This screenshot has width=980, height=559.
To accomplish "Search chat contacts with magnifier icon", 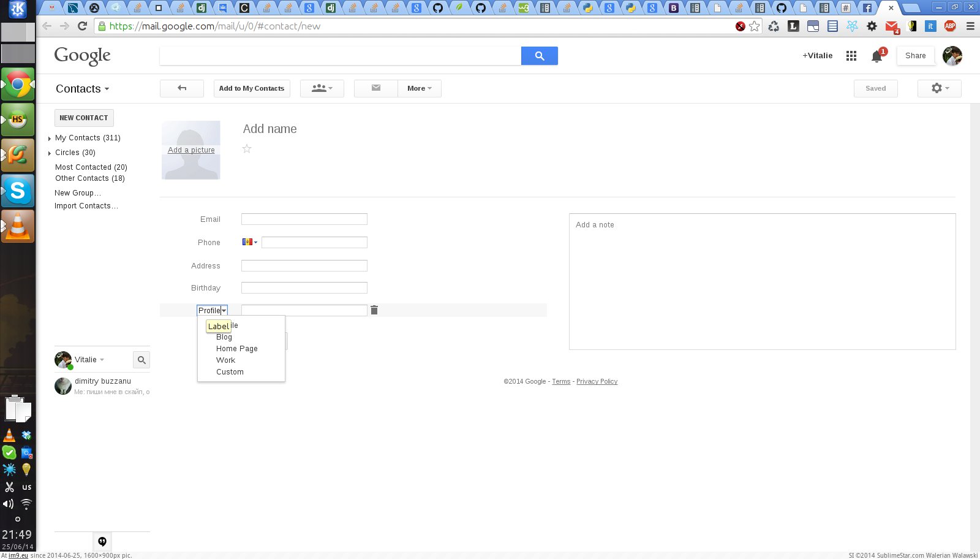I will pyautogui.click(x=141, y=360).
